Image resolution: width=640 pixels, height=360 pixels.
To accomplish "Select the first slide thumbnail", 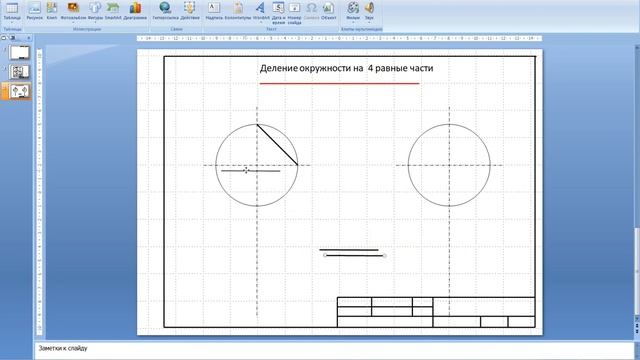I will [19, 53].
